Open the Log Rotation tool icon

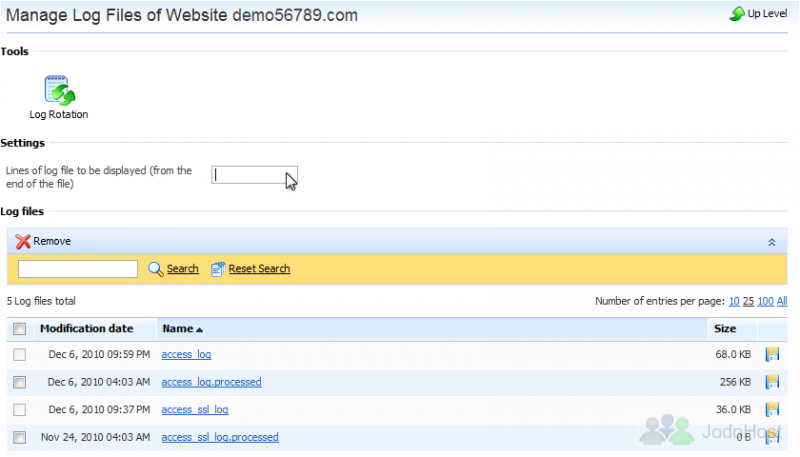tap(59, 90)
